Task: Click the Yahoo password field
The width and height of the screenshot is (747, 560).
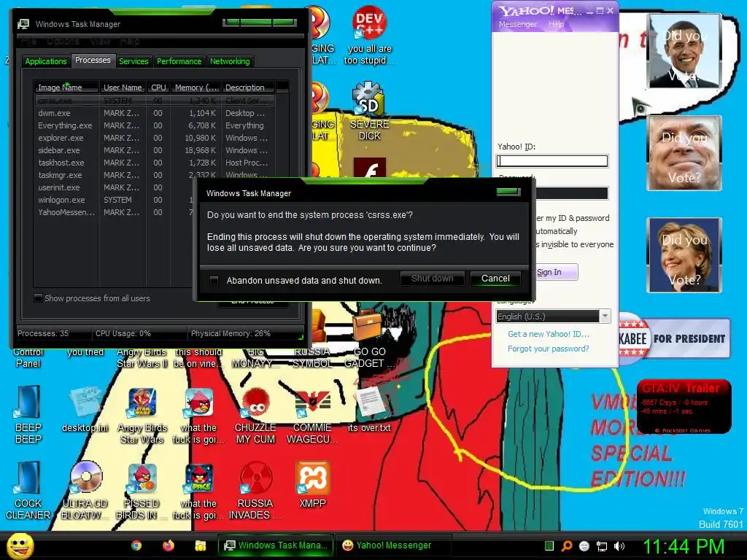Action: point(572,192)
